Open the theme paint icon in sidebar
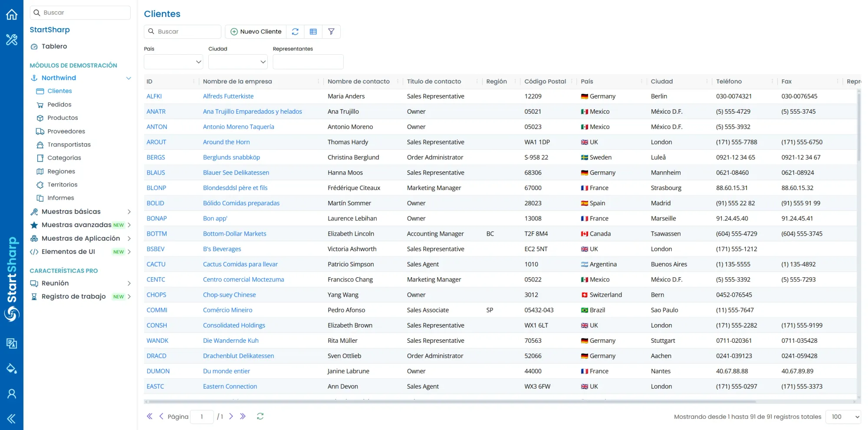868x430 pixels. 12,368
